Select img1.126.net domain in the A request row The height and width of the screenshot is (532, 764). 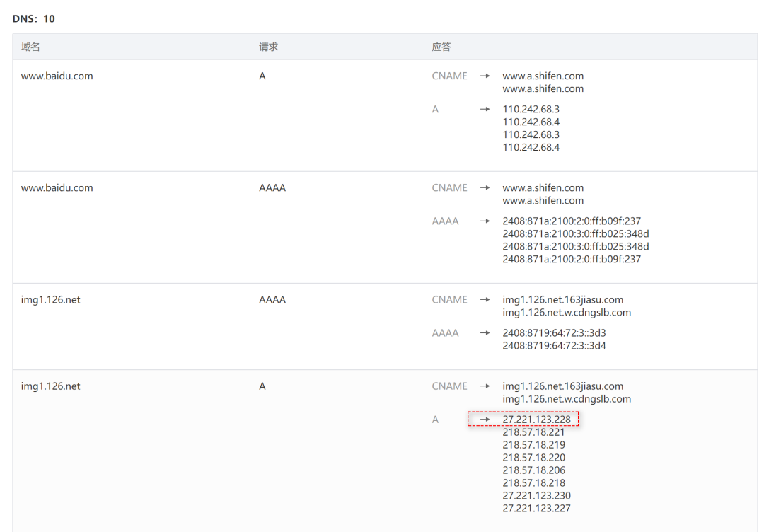[50, 386]
